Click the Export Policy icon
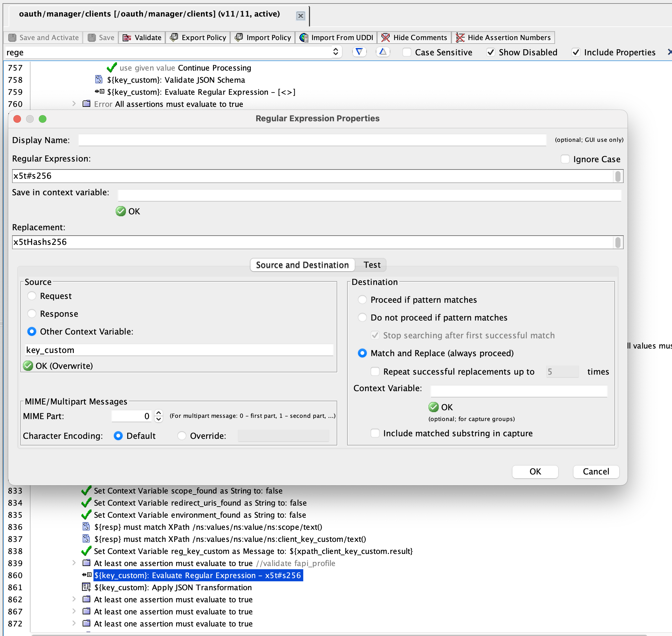This screenshot has height=636, width=672. point(174,37)
